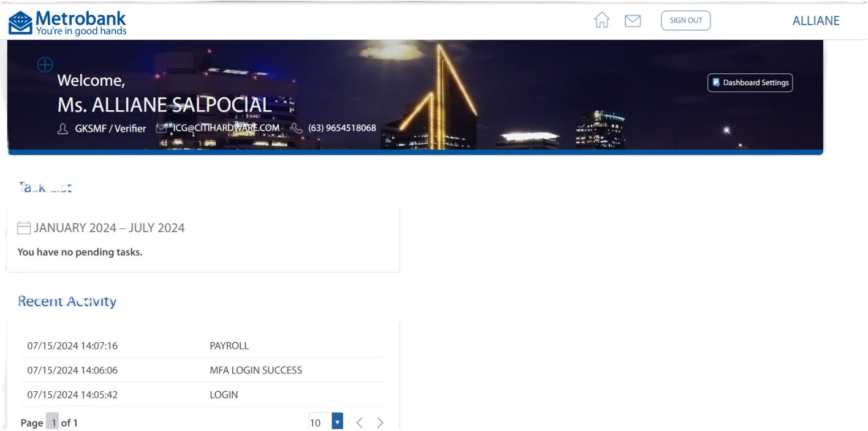868x431 pixels.
Task: Click 'You have no pending tasks.' text
Action: (80, 252)
